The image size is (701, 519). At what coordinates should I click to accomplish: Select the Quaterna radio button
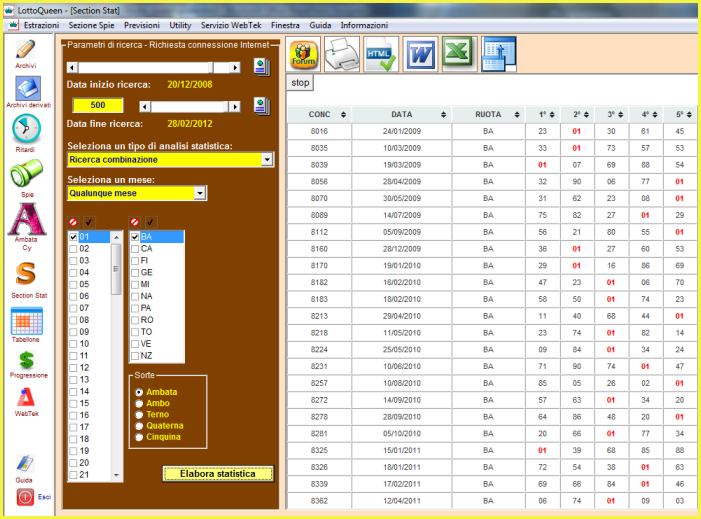[x=139, y=426]
